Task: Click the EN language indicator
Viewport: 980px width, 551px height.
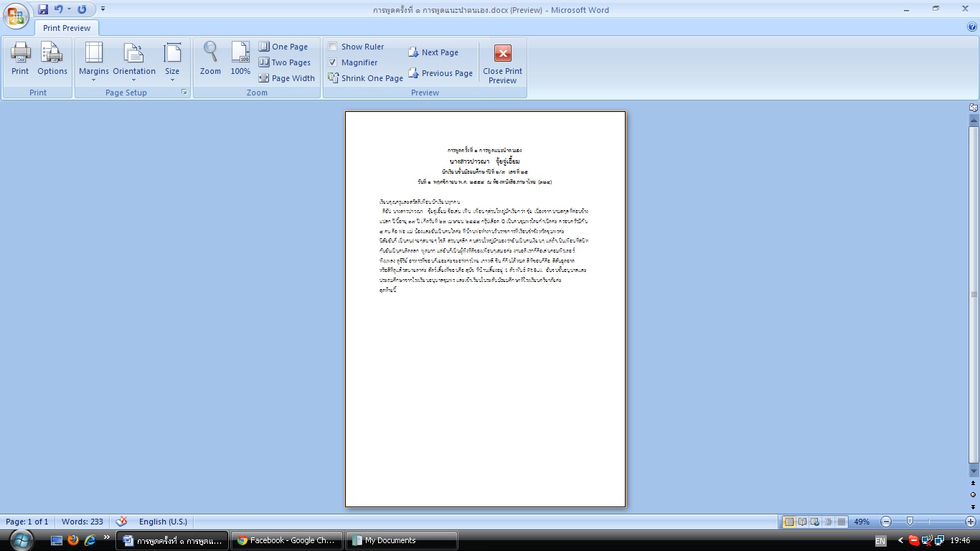Action: click(x=880, y=540)
